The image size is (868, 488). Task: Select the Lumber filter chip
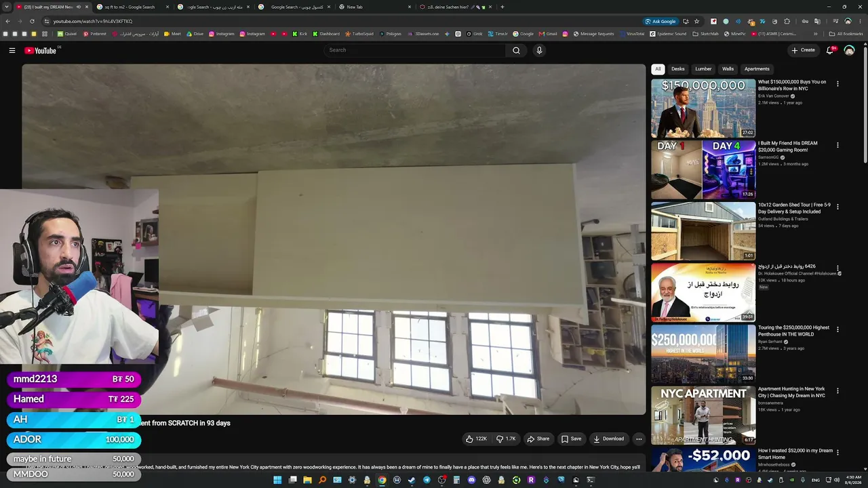coord(703,69)
